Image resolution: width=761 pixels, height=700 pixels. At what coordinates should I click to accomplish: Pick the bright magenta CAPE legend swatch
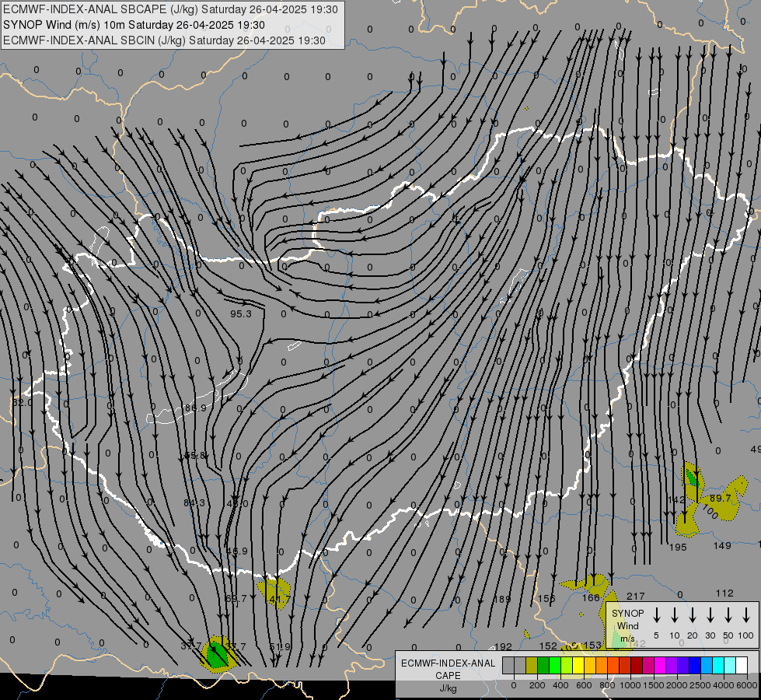(660, 666)
